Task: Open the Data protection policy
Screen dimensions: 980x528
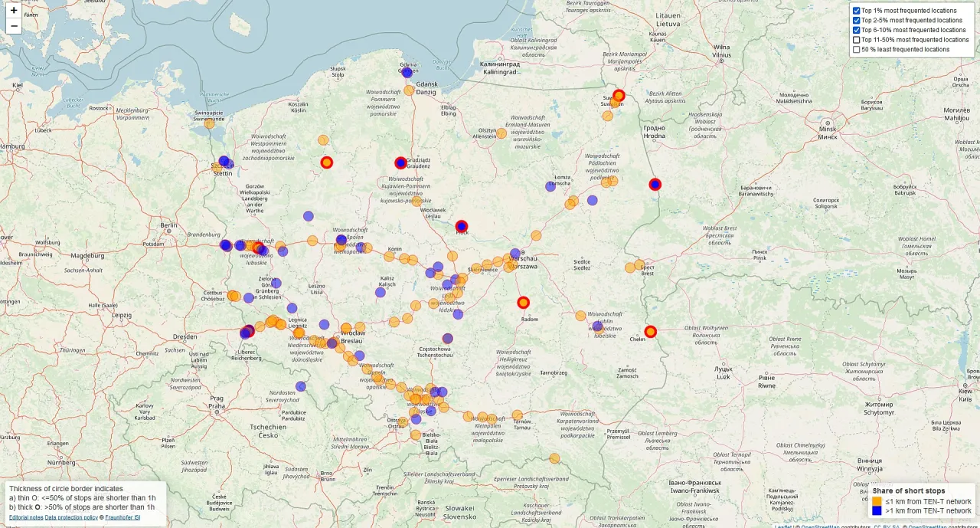Action: tap(70, 517)
